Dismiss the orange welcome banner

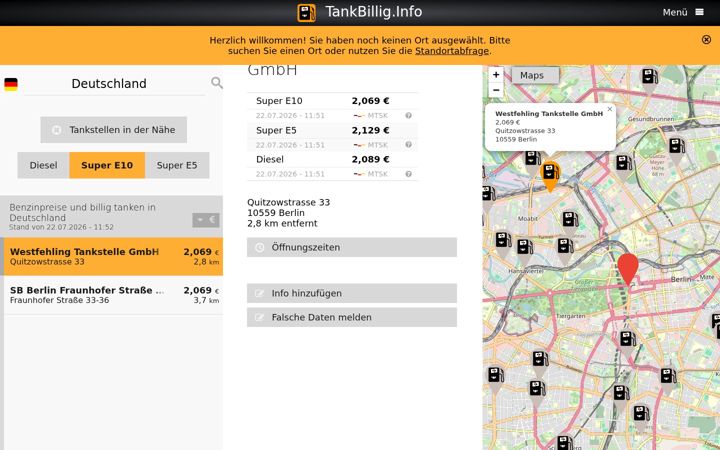pos(706,40)
